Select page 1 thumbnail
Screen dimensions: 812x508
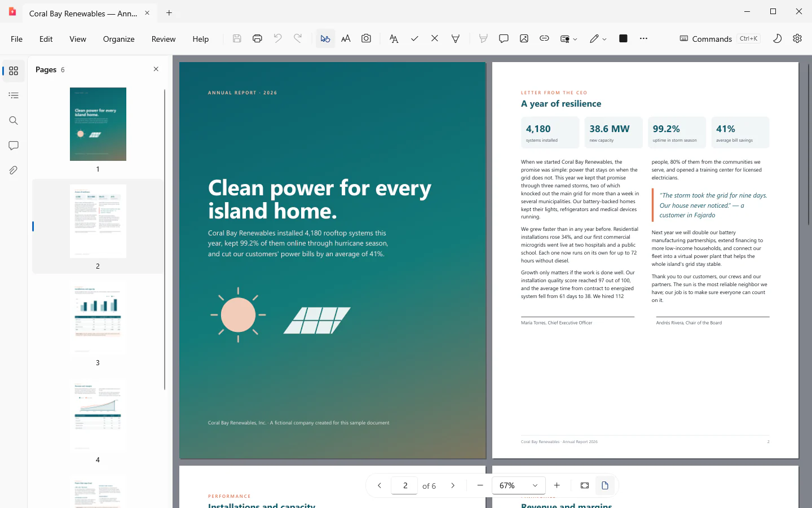(x=98, y=124)
